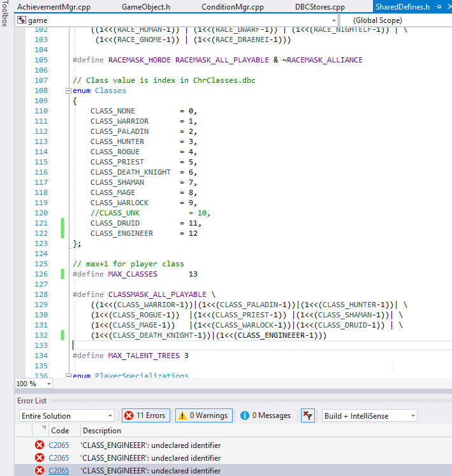Open C2065 link in first error row
This screenshot has height=476, width=452.
coord(59,445)
